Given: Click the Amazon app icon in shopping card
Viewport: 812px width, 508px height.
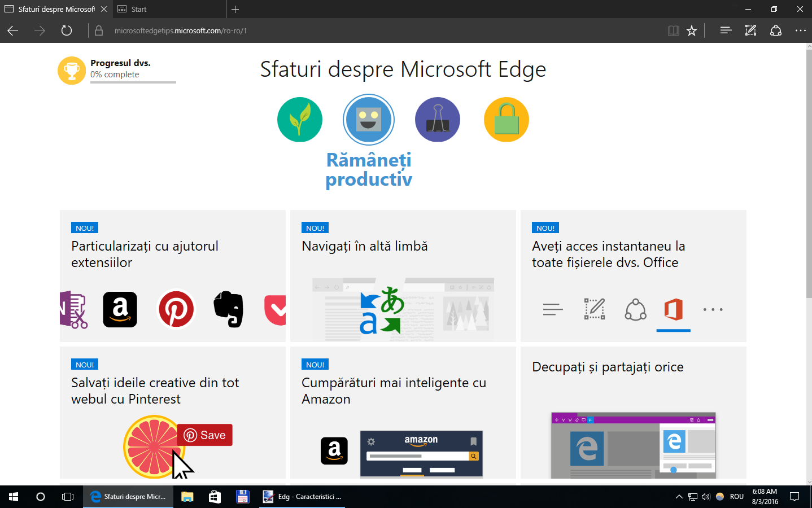Looking at the screenshot, I should coord(334,451).
